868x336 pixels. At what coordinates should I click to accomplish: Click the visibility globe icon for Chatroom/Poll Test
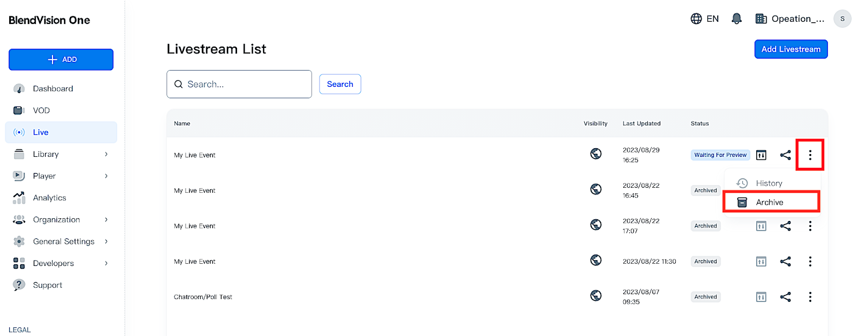tap(596, 295)
